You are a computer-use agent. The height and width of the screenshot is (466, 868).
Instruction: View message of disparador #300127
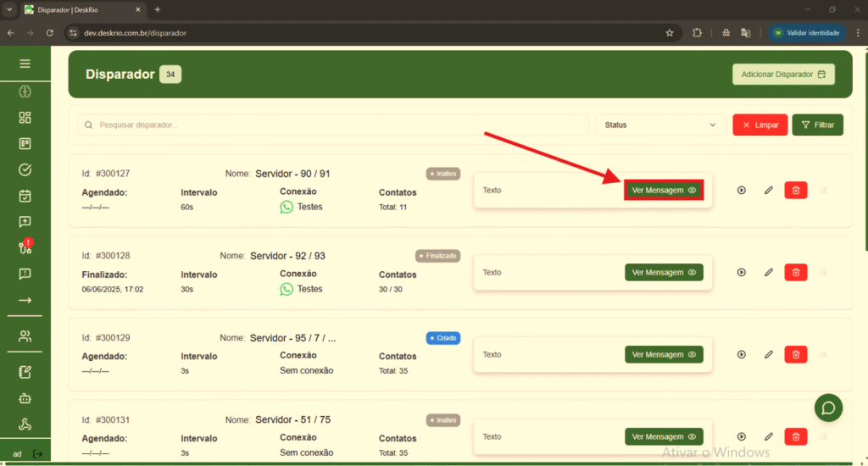pyautogui.click(x=664, y=191)
